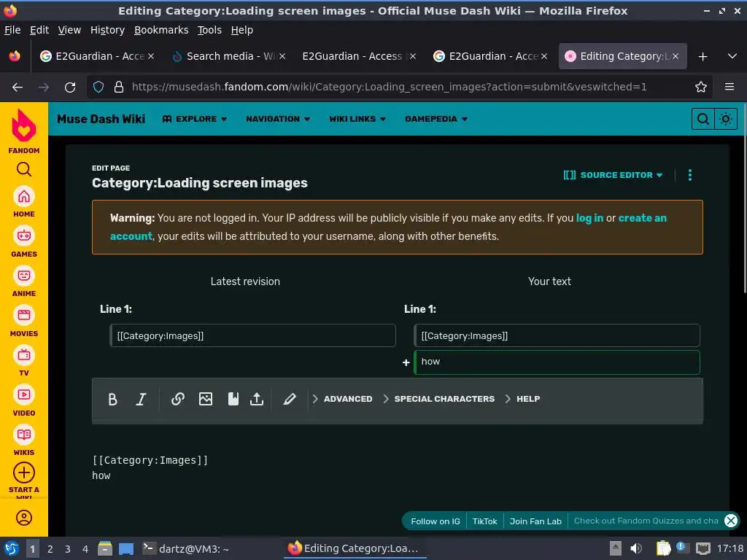Toggle the light/dark theme switch

[x=726, y=119]
